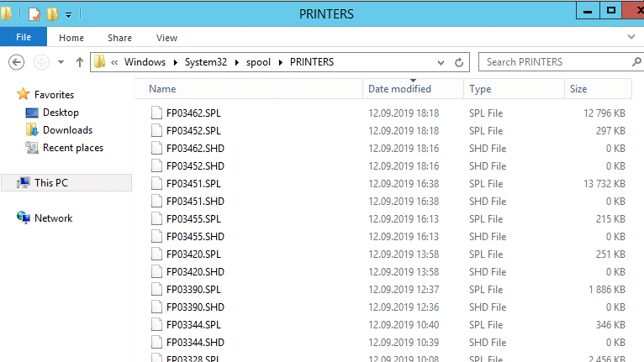Select This PC in navigation pane
The image size is (644, 362).
click(66, 182)
